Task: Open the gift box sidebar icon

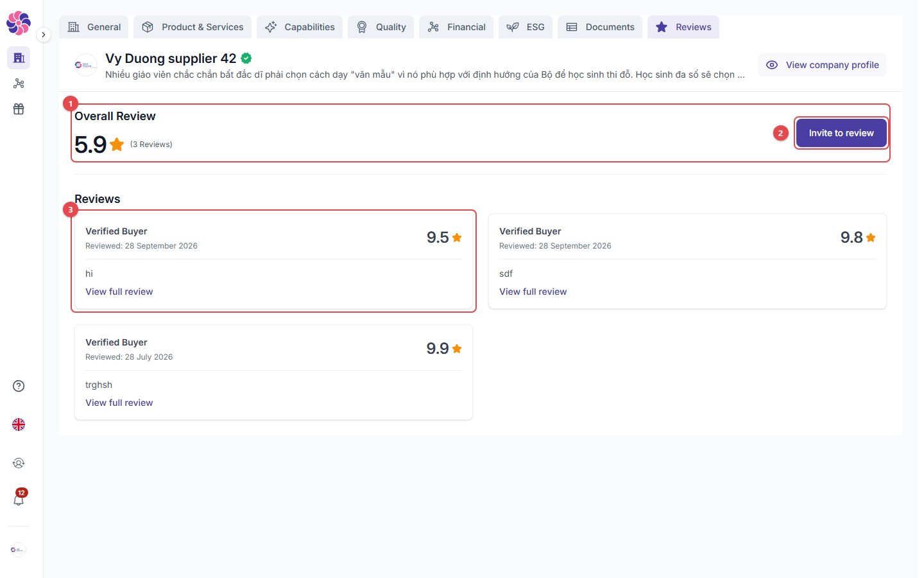Action: click(x=19, y=109)
